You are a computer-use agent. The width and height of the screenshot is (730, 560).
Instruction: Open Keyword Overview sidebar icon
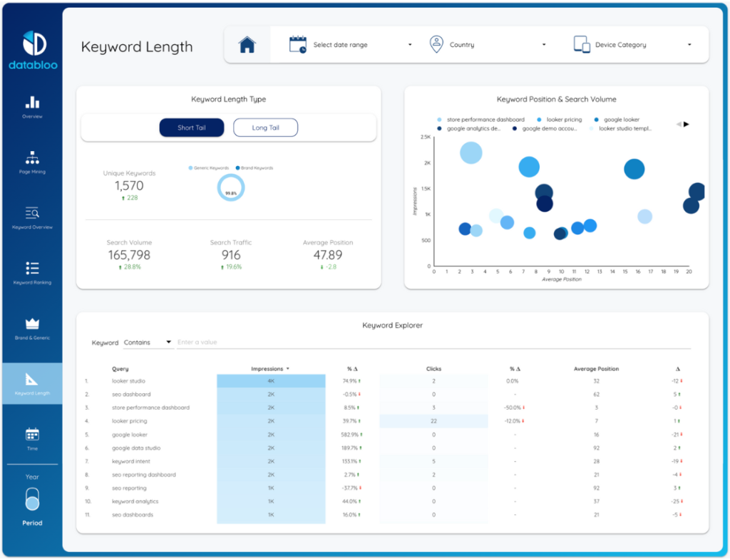click(x=32, y=213)
